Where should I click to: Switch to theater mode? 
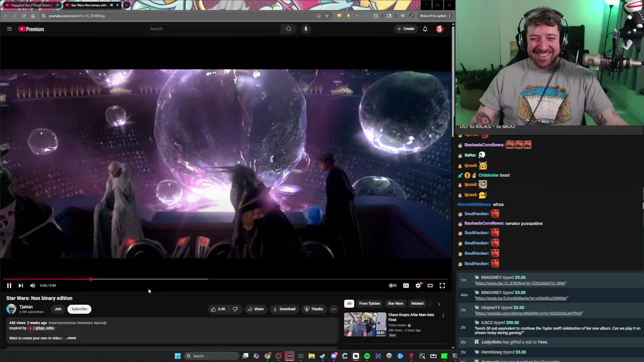(430, 286)
